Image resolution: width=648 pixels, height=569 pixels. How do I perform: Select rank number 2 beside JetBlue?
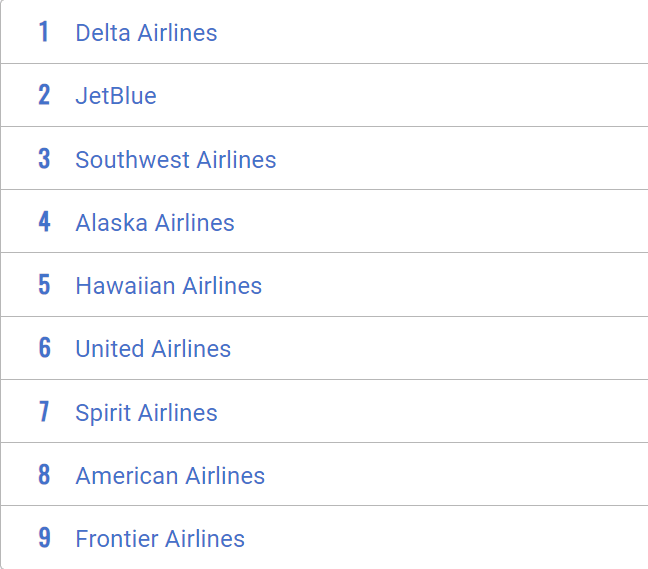coord(44,96)
